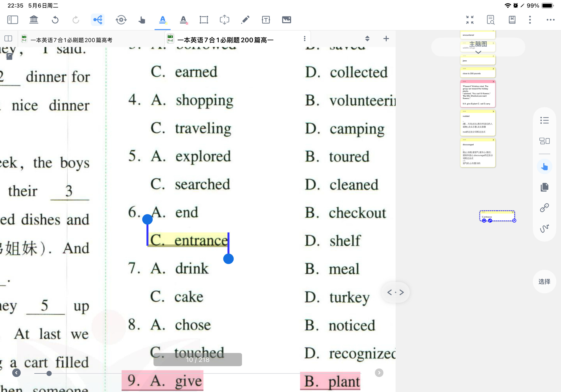Viewport: 561px width, 392px height.
Task: Open the library bank icon
Action: coord(34,20)
